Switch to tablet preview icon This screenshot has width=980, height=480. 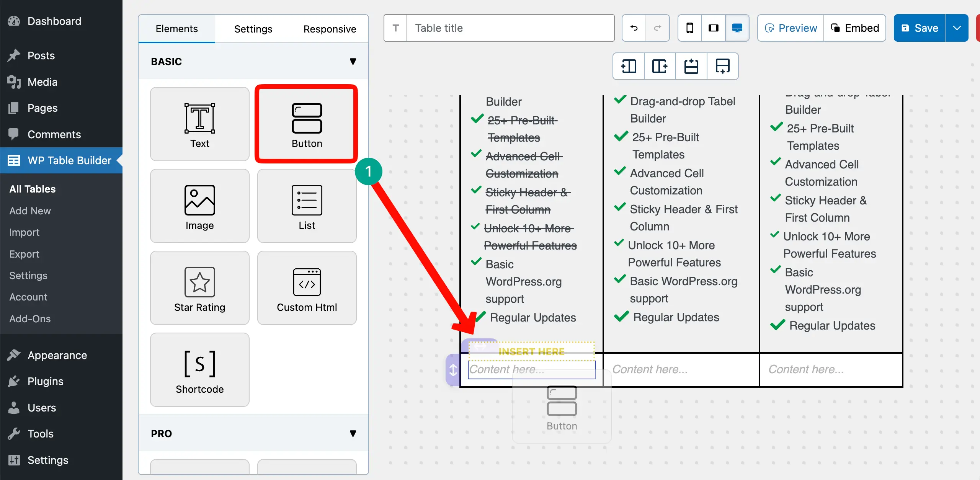(x=714, y=28)
